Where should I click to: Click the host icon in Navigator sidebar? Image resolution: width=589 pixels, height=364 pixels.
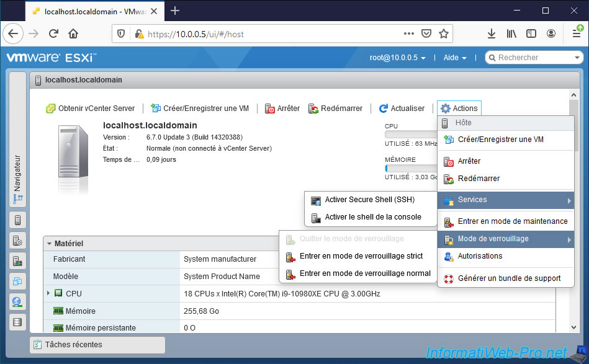pos(18,220)
